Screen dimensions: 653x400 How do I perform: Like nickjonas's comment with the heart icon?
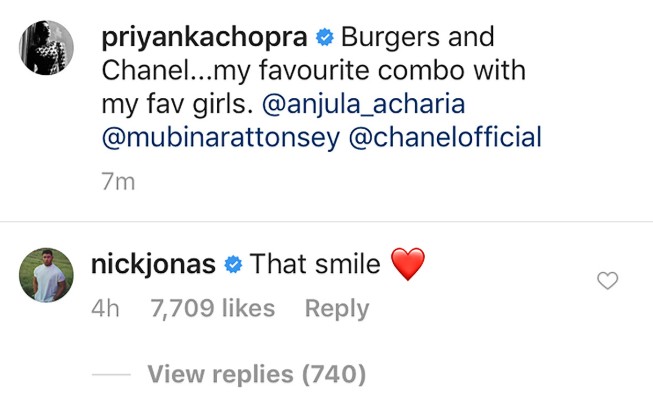(607, 281)
